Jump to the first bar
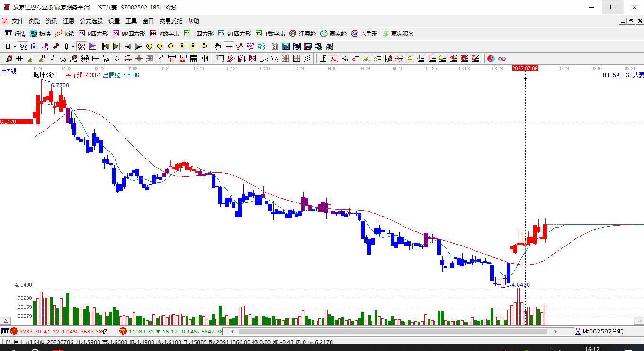 click(106, 46)
